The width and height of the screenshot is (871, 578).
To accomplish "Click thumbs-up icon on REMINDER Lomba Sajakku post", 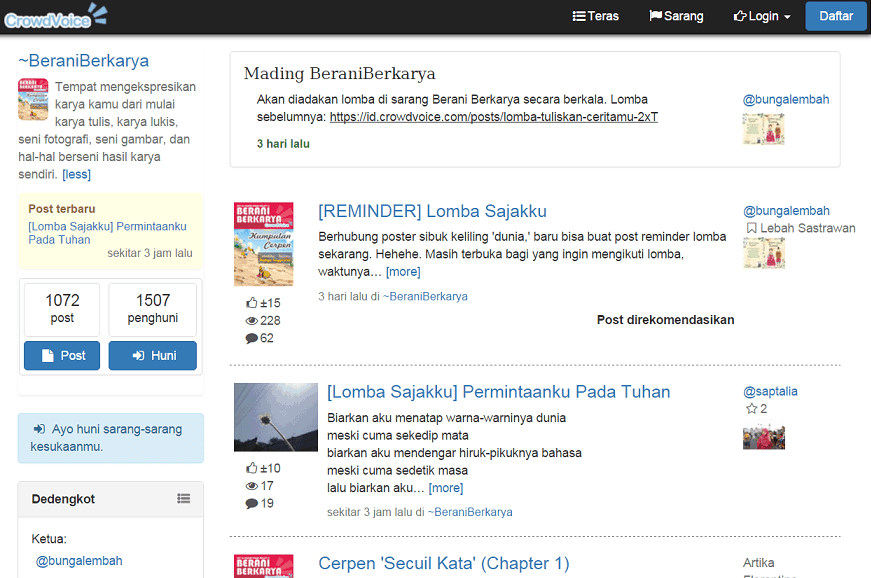I will coord(252,303).
